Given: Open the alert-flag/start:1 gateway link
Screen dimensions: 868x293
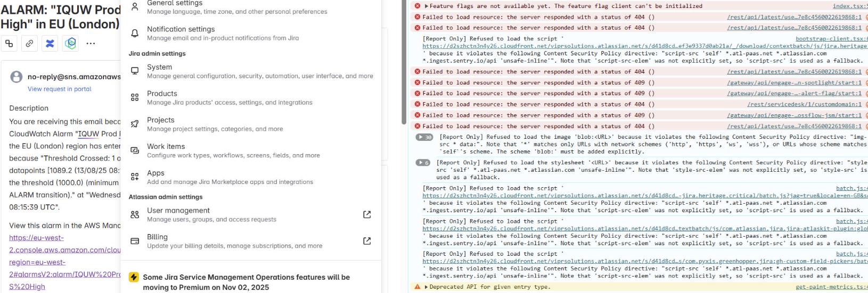Looking at the screenshot, I should [795, 93].
